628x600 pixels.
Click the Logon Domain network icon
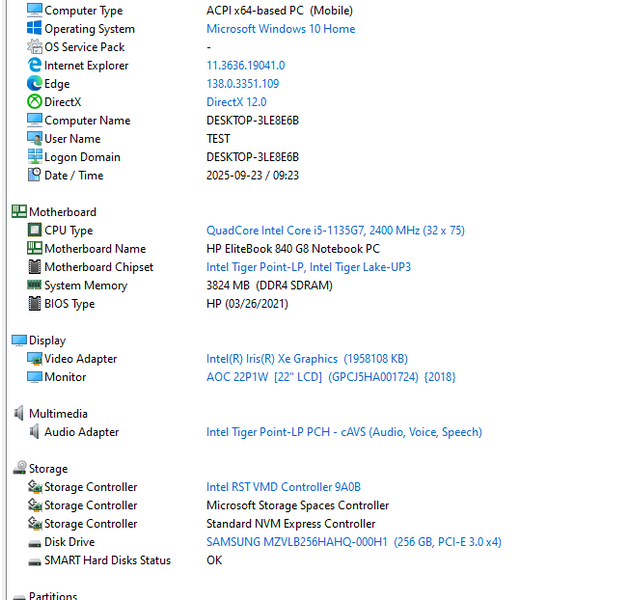(x=34, y=157)
